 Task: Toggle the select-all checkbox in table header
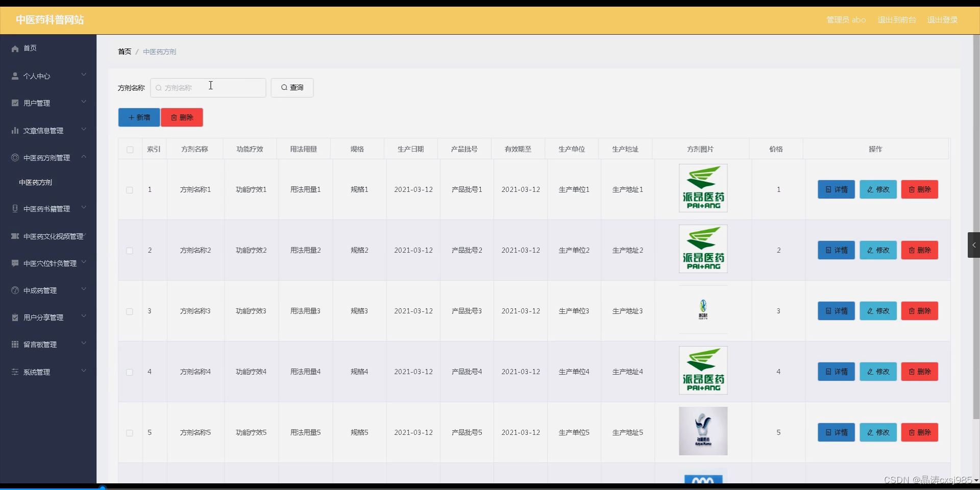pyautogui.click(x=130, y=150)
